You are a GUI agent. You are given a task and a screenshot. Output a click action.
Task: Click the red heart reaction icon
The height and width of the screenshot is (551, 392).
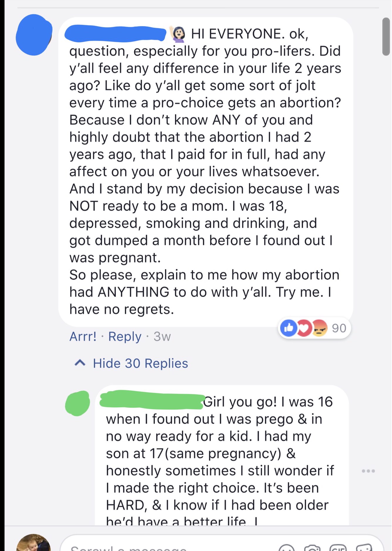point(304,328)
